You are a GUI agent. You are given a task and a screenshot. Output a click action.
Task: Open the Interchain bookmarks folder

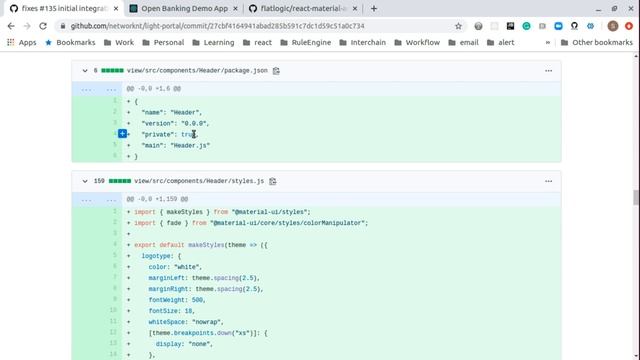pos(362,42)
